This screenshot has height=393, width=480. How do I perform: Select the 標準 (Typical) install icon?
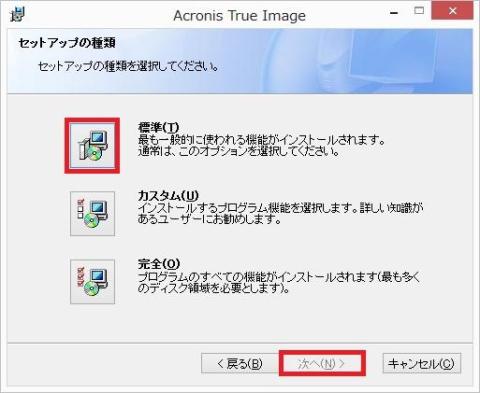pyautogui.click(x=92, y=146)
